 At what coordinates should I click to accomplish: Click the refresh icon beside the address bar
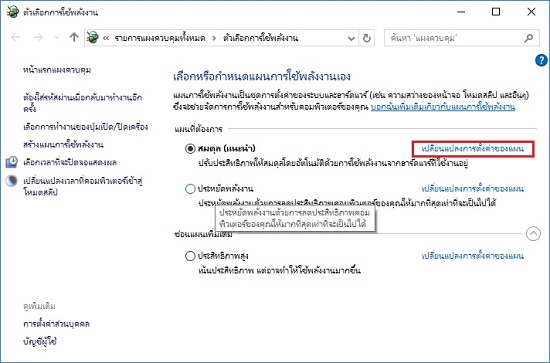click(367, 38)
